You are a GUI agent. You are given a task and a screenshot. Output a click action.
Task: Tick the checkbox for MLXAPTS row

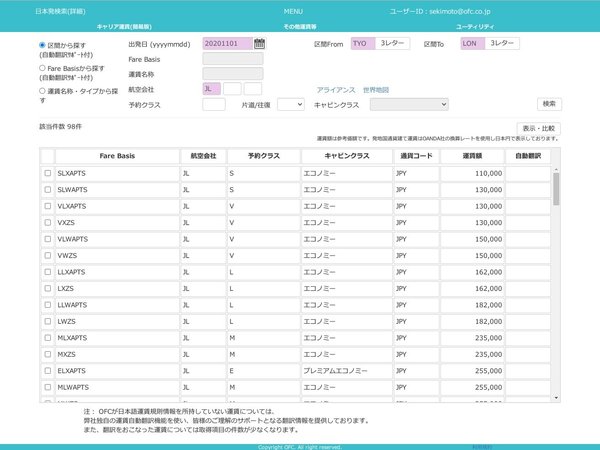point(47,338)
